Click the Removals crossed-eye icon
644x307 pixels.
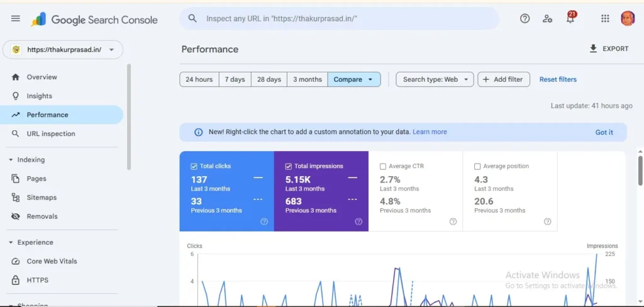[16, 216]
